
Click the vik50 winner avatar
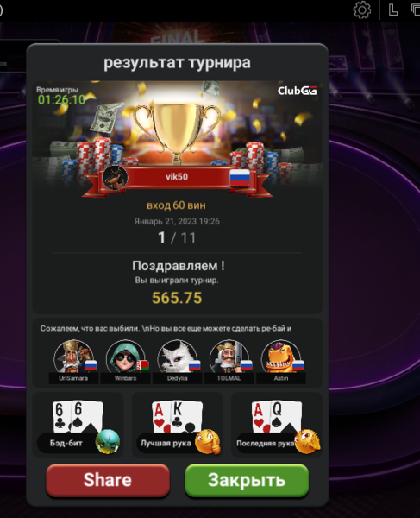(115, 179)
